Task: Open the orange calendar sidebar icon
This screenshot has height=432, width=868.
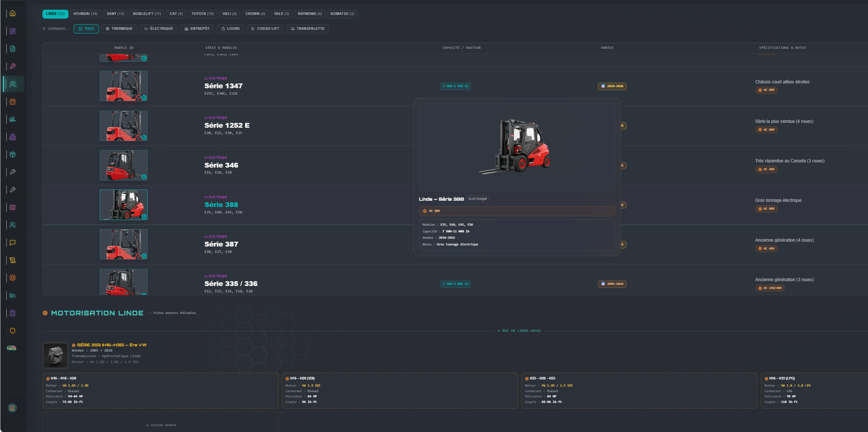Action: coord(13,102)
